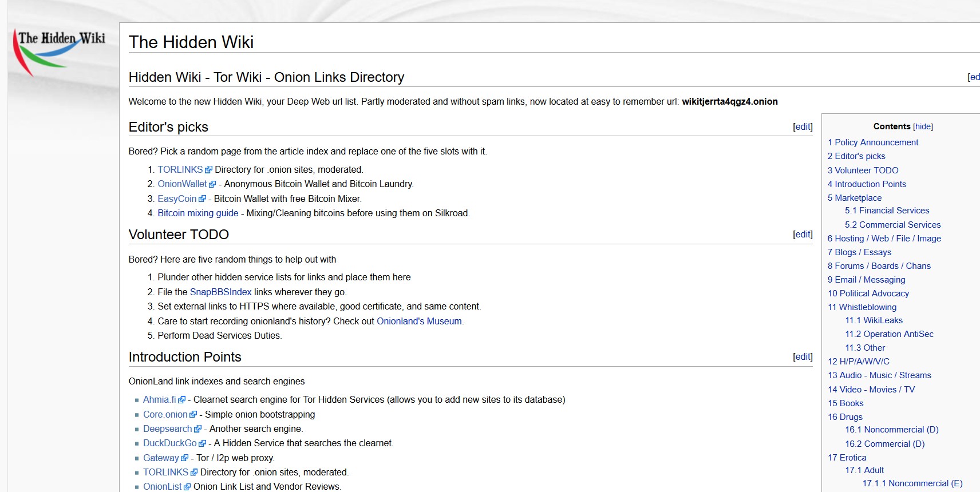This screenshot has width=980, height=492.
Task: Click external link icon beside OnionWallet
Action: (212, 184)
